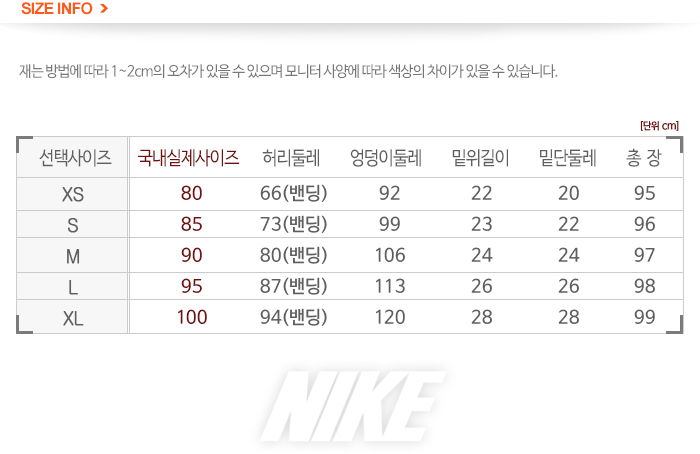Click the red 국내실제사이즈 header
This screenshot has width=700, height=454.
click(x=188, y=158)
